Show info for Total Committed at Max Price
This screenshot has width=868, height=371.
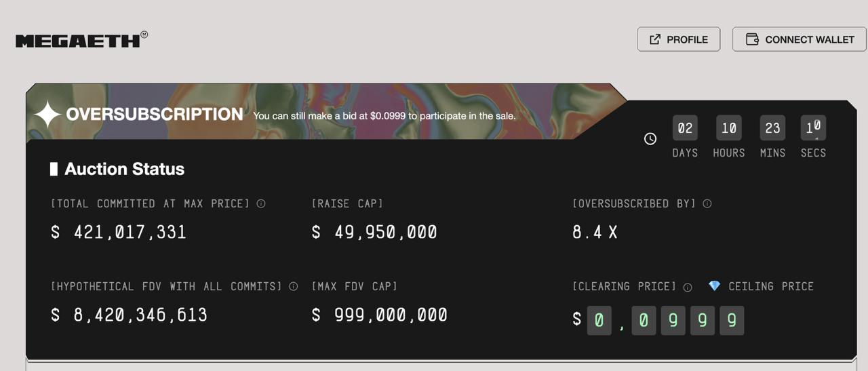(x=261, y=203)
